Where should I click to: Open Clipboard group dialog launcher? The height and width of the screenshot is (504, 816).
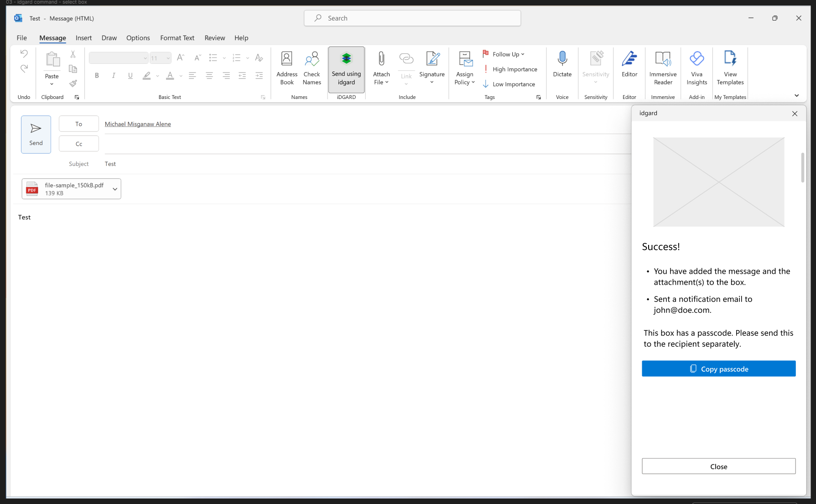77,97
